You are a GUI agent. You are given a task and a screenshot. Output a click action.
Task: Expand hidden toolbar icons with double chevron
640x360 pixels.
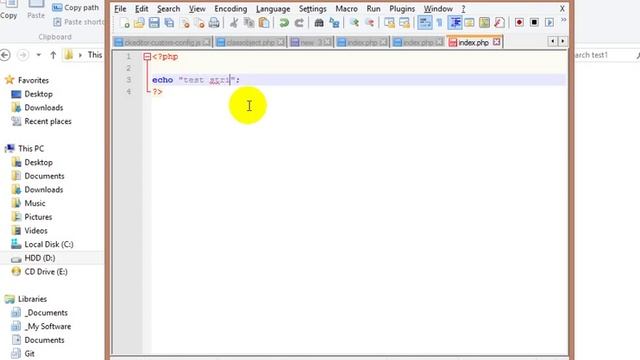pyautogui.click(x=564, y=20)
